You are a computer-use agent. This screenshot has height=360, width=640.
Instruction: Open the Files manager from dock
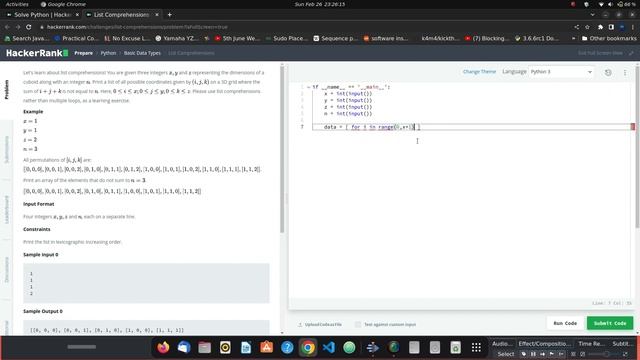tap(204, 347)
